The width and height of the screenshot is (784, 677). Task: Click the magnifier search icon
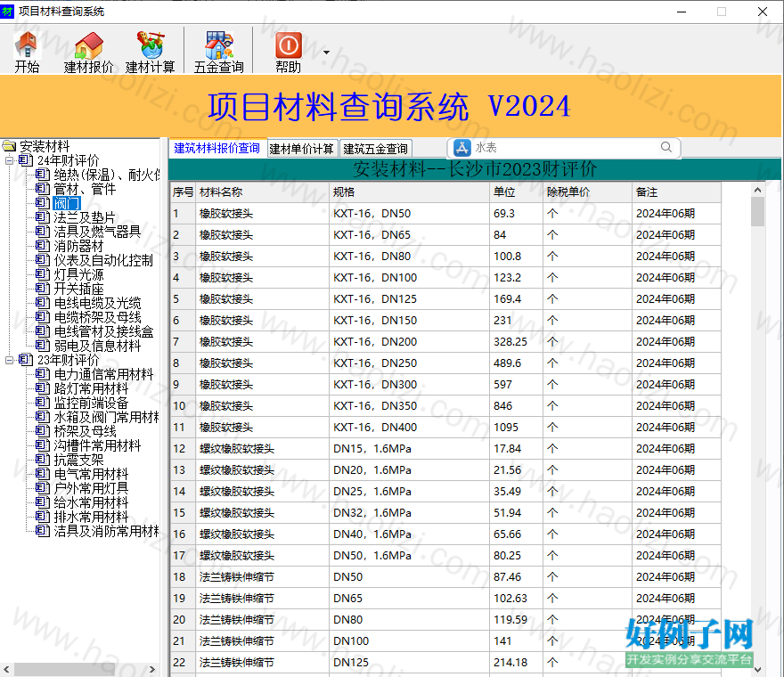(666, 147)
